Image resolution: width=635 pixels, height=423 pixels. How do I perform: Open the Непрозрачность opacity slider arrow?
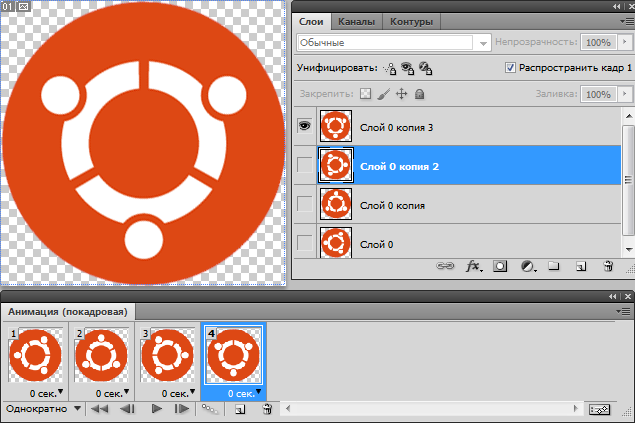pyautogui.click(x=624, y=42)
